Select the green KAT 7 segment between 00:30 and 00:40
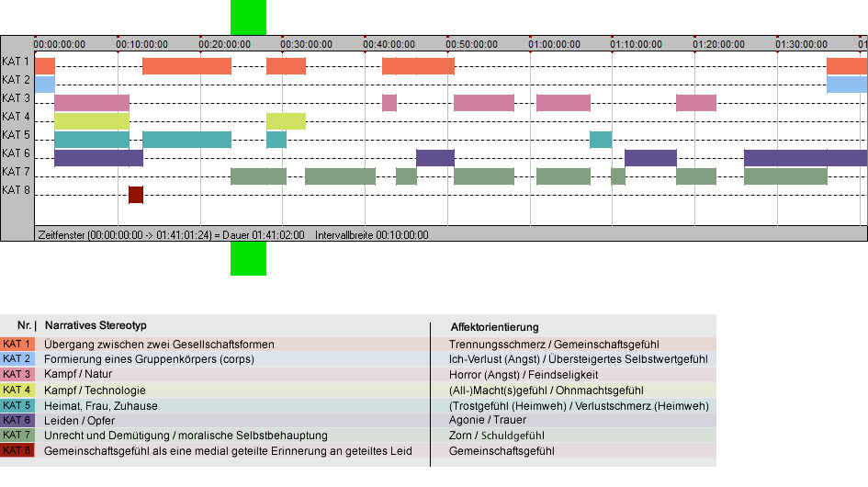The height and width of the screenshot is (487, 868). [340, 176]
